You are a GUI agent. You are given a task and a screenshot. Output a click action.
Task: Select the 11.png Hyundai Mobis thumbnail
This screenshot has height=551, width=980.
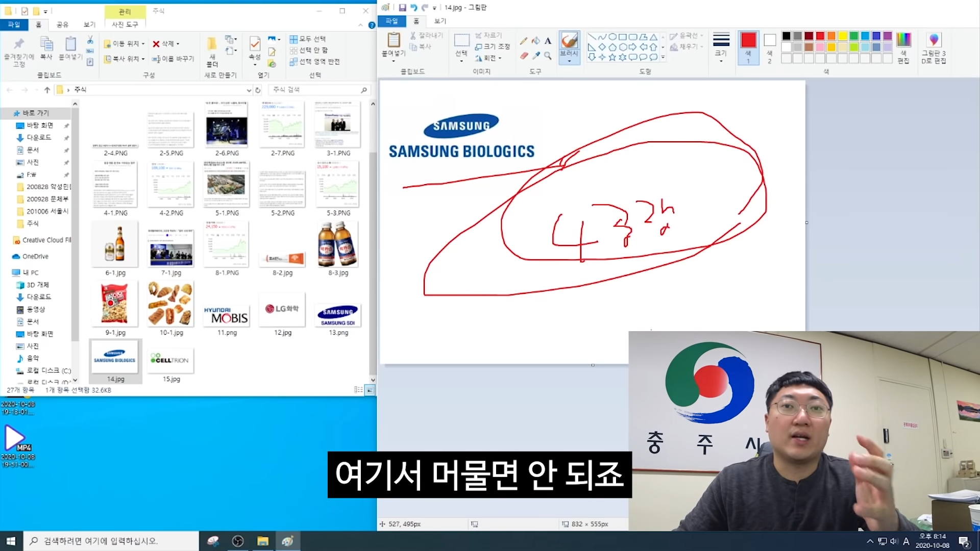[x=227, y=315]
